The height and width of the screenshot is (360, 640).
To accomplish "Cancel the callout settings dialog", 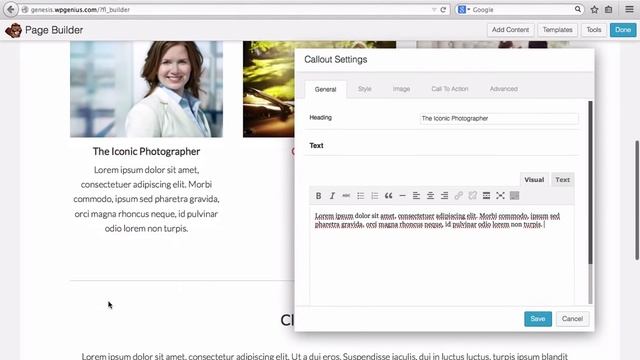I will 572,319.
